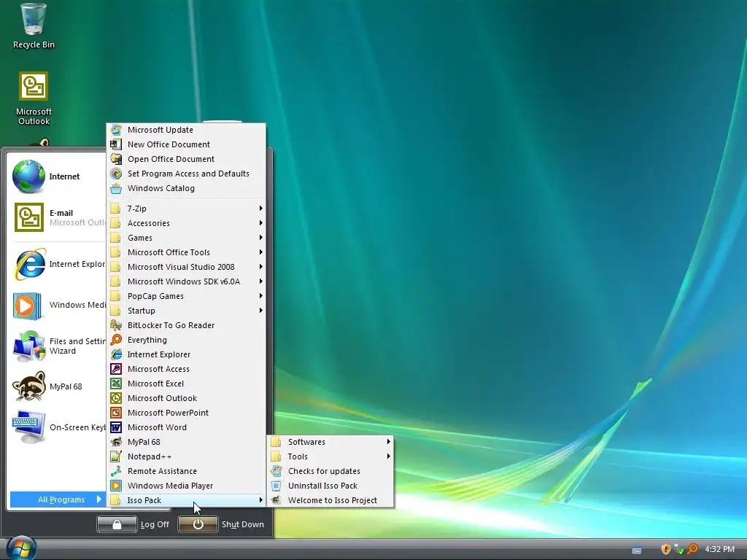Expand the Accessories submenu arrow
747x560 pixels.
click(x=260, y=223)
